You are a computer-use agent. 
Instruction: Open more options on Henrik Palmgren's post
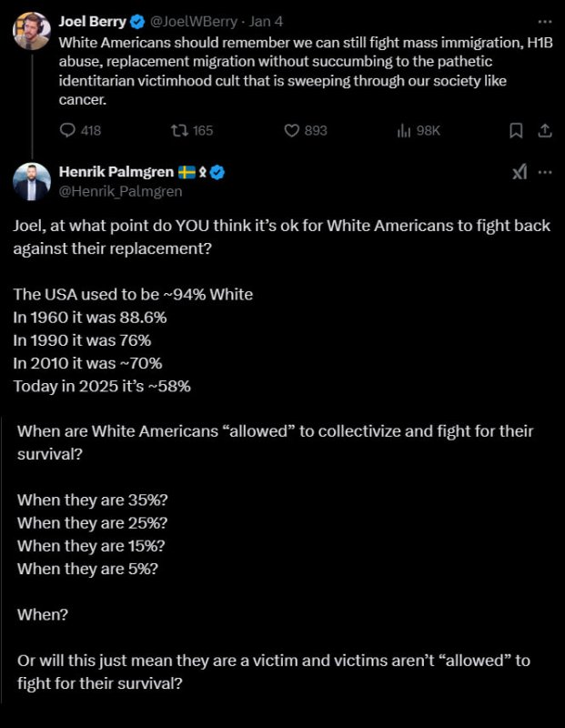click(545, 172)
